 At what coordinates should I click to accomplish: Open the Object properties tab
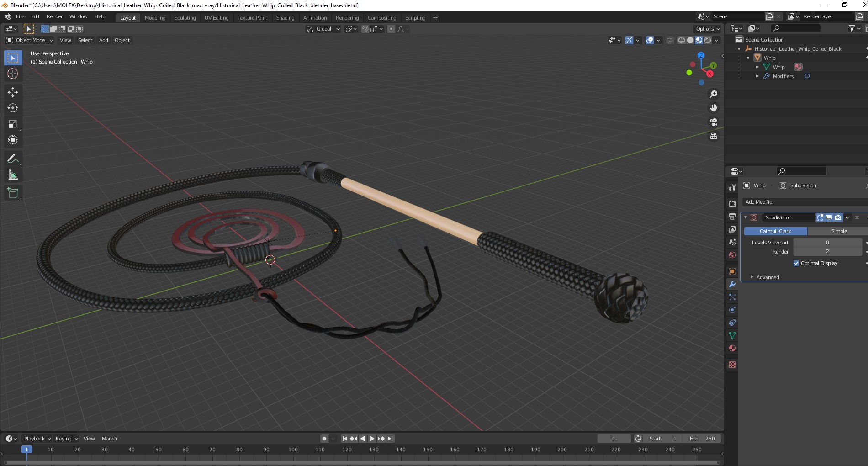click(x=732, y=271)
